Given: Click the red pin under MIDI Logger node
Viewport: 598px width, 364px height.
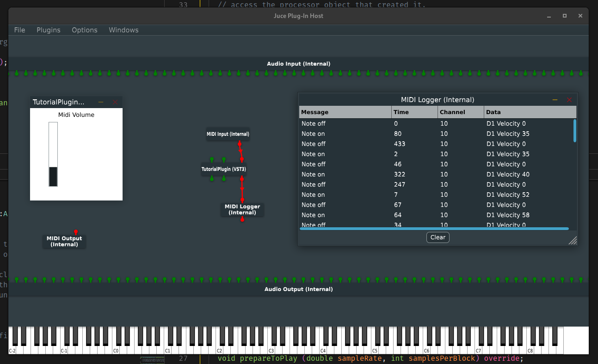Looking at the screenshot, I should [x=242, y=219].
